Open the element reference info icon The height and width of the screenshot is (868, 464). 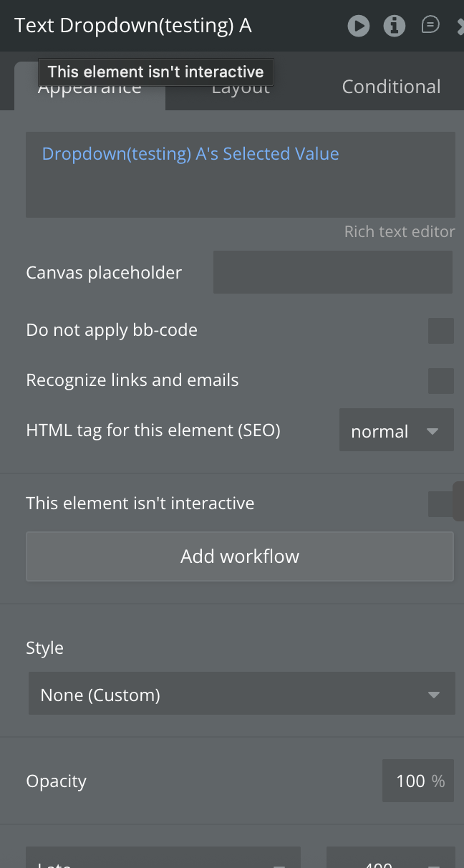tap(394, 26)
